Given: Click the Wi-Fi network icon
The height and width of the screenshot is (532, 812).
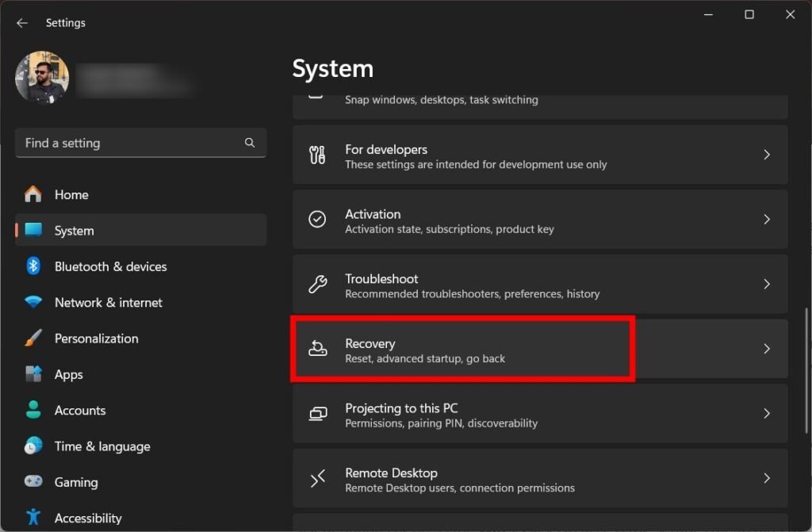Looking at the screenshot, I should tap(33, 302).
